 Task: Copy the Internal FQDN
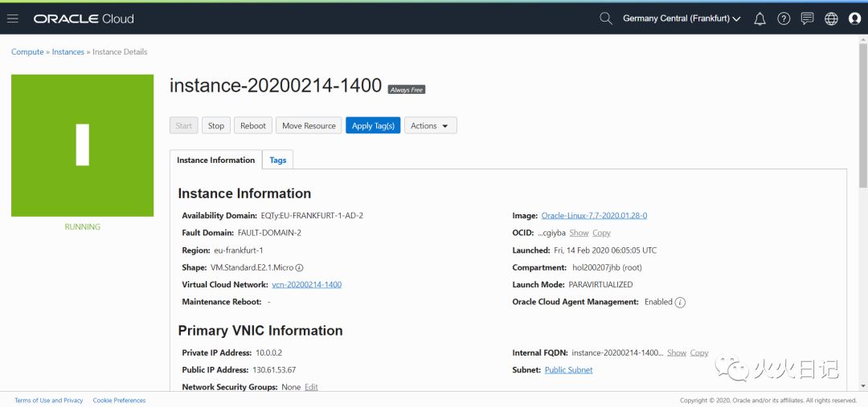point(699,352)
